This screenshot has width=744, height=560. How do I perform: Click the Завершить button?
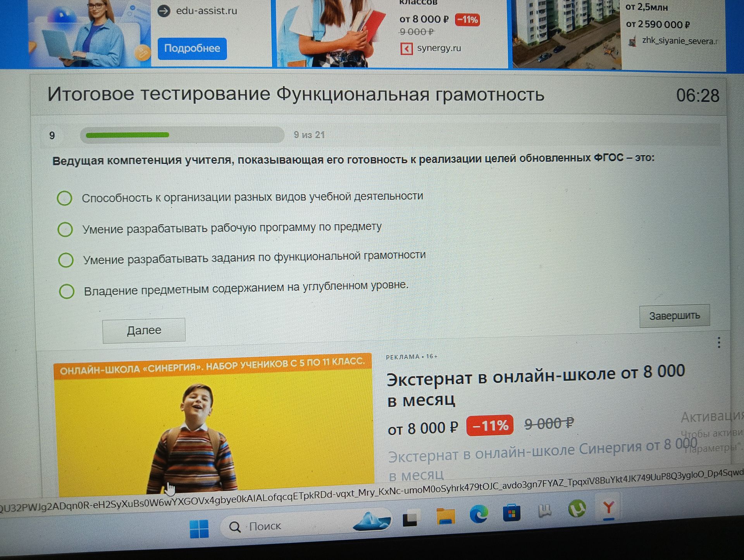674,316
